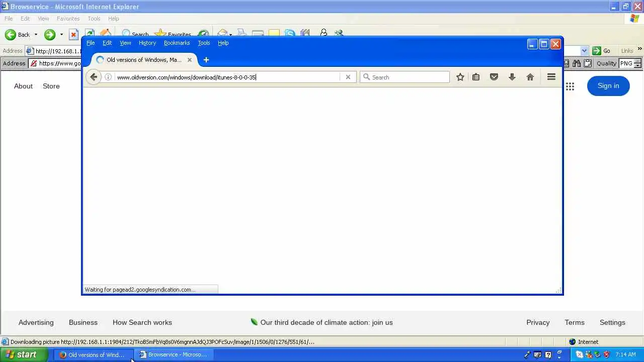The image size is (644, 362).
Task: Step the Quality value up
Action: 637,61
